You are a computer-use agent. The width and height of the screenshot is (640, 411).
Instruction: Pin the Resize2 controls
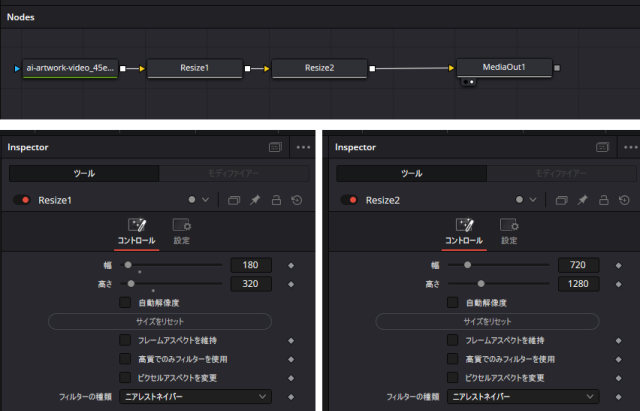click(x=582, y=200)
